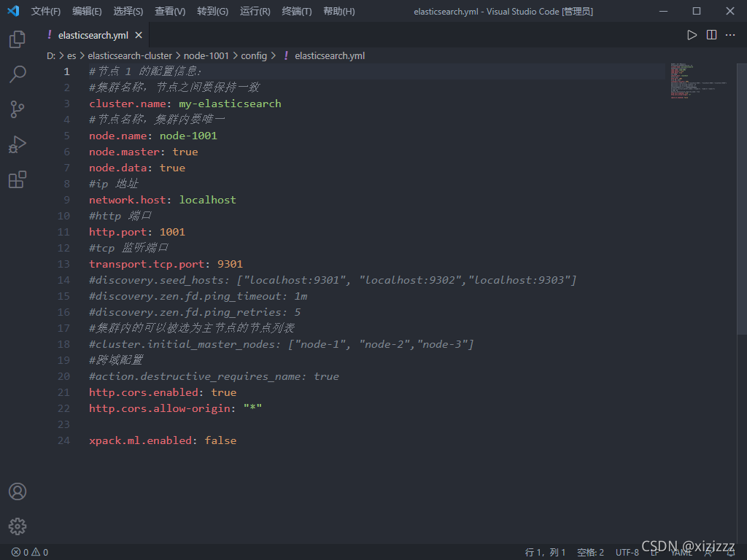Split the editor to the right

coord(711,35)
